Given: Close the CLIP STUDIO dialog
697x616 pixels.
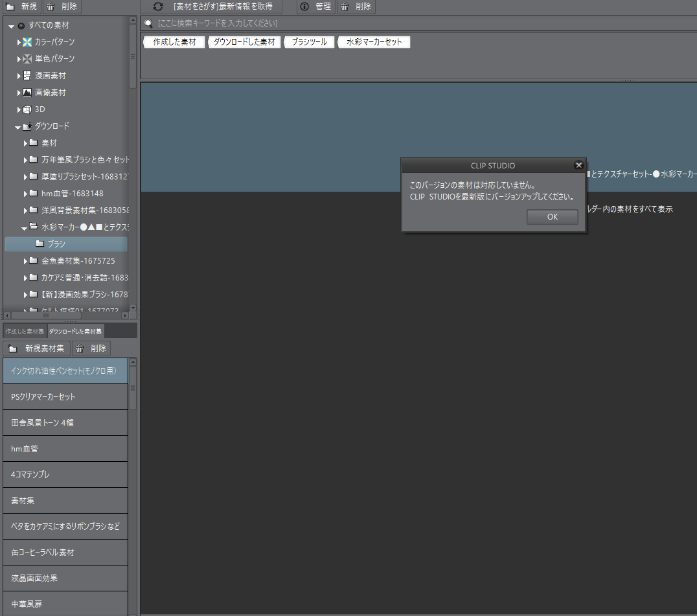Looking at the screenshot, I should click(x=578, y=165).
